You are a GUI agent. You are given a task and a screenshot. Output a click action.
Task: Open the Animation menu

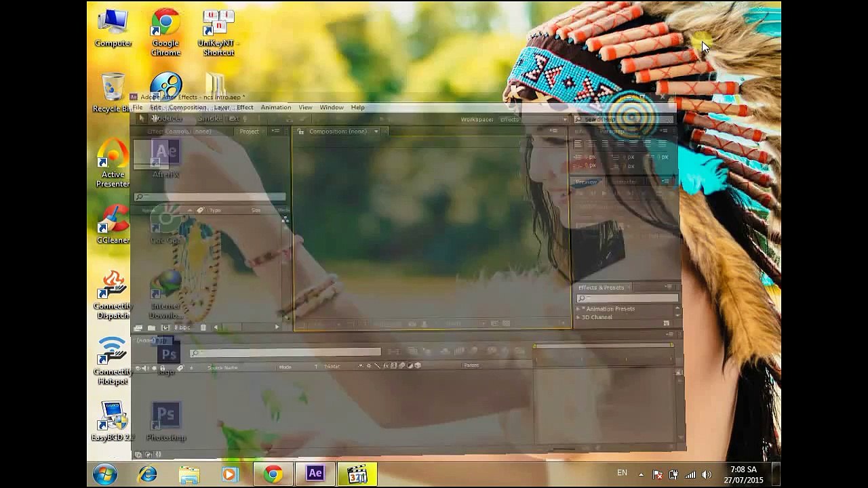[x=276, y=107]
